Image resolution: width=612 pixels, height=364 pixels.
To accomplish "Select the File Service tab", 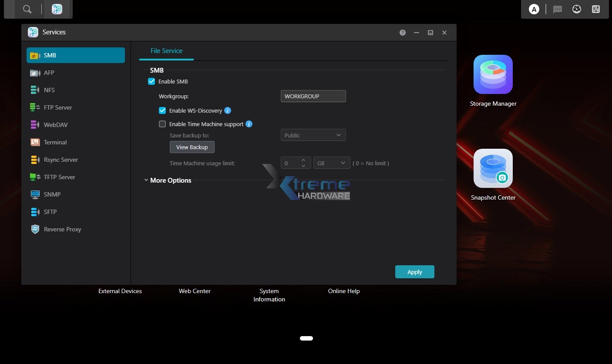I will pyautogui.click(x=166, y=51).
